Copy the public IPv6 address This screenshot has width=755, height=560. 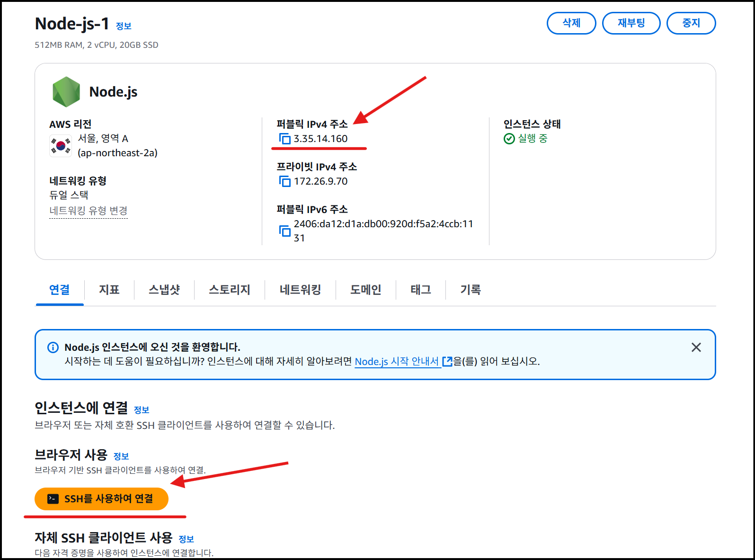[x=285, y=231]
